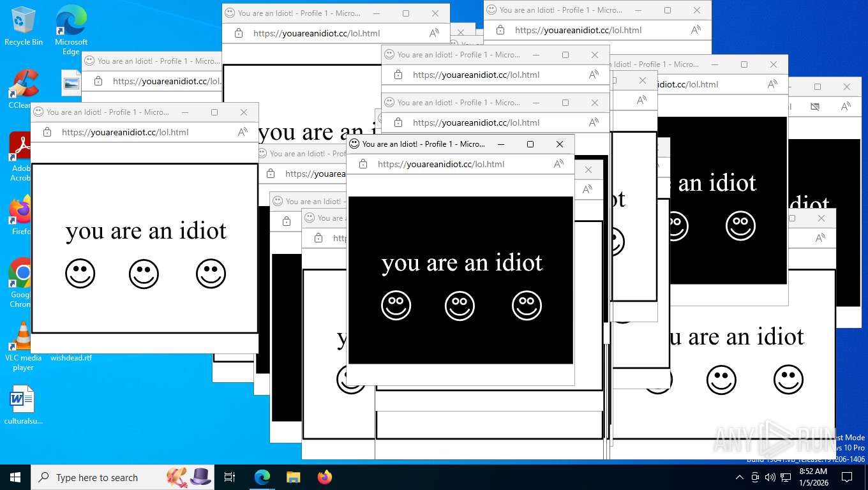
Task: Start Read aloud in the front black window
Action: 558,164
